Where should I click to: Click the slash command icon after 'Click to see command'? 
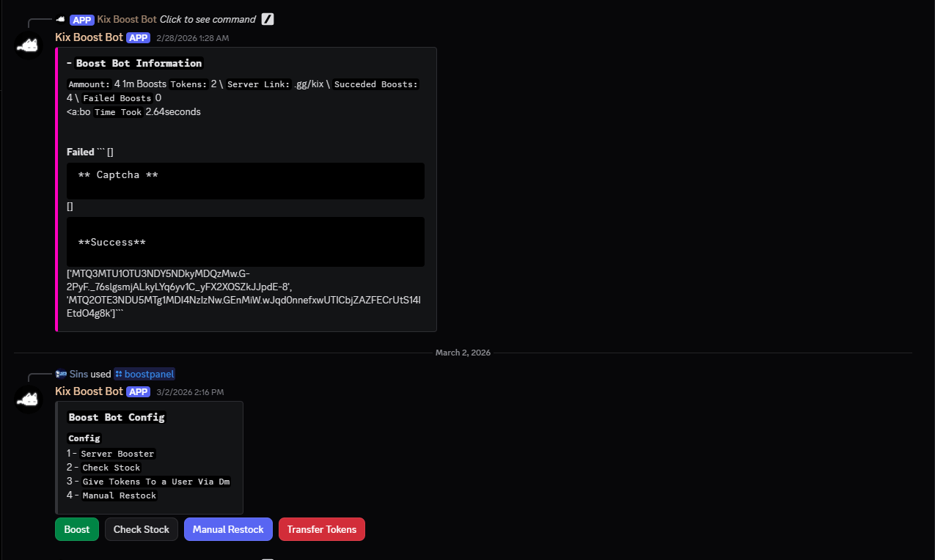click(x=268, y=19)
